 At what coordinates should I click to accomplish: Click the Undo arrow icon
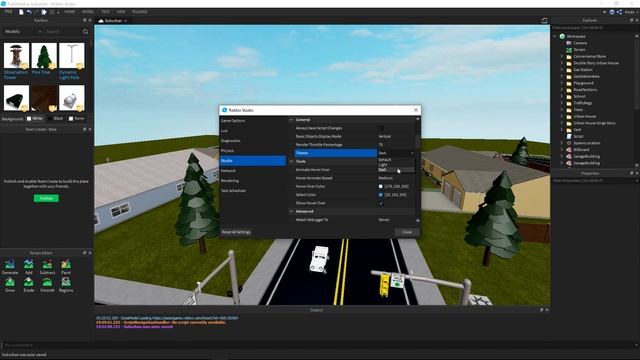coord(29,12)
